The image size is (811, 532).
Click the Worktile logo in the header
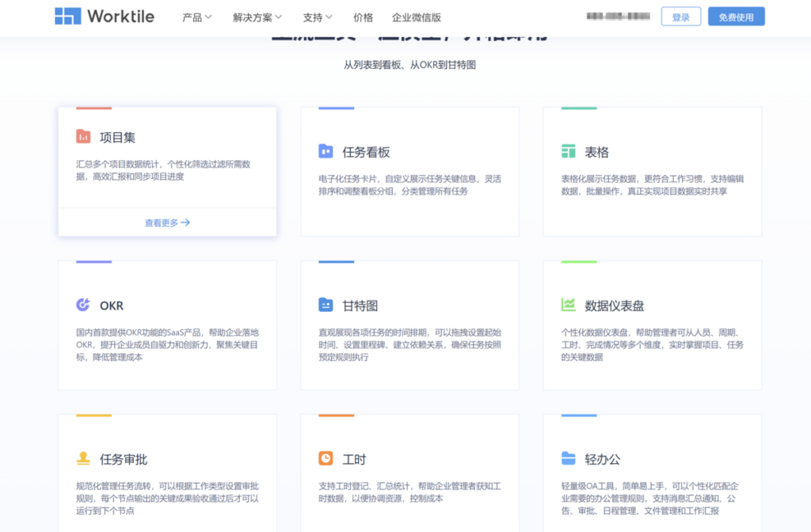click(x=103, y=16)
